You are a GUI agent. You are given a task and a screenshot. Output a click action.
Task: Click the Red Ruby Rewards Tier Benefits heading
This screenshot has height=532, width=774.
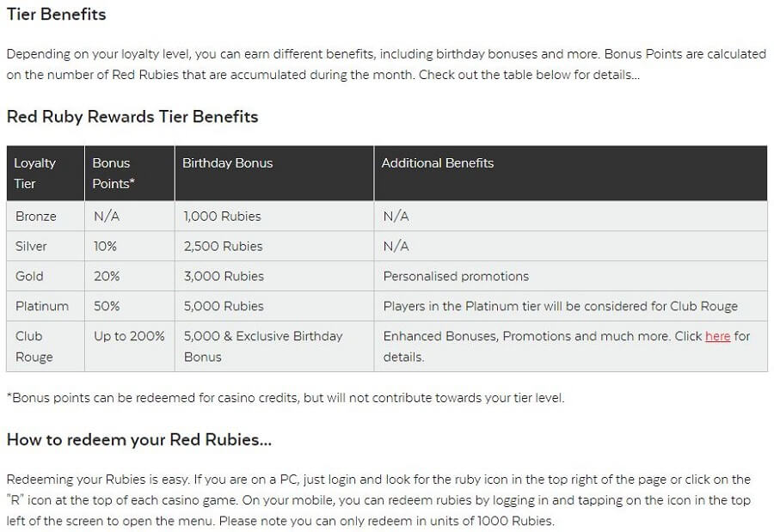tap(132, 117)
